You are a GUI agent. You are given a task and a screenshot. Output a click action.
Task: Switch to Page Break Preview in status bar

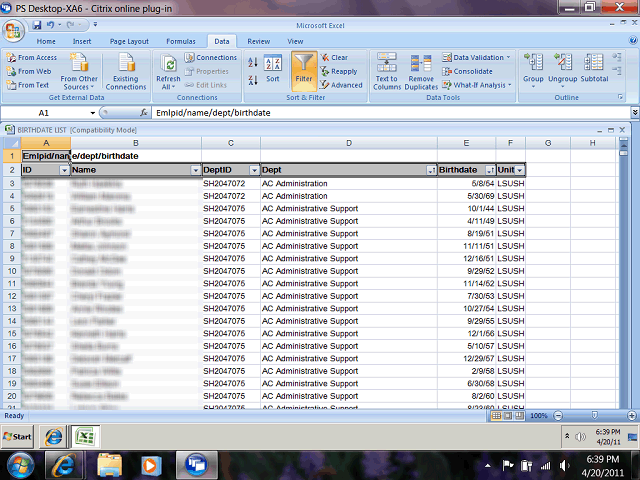tap(519, 416)
